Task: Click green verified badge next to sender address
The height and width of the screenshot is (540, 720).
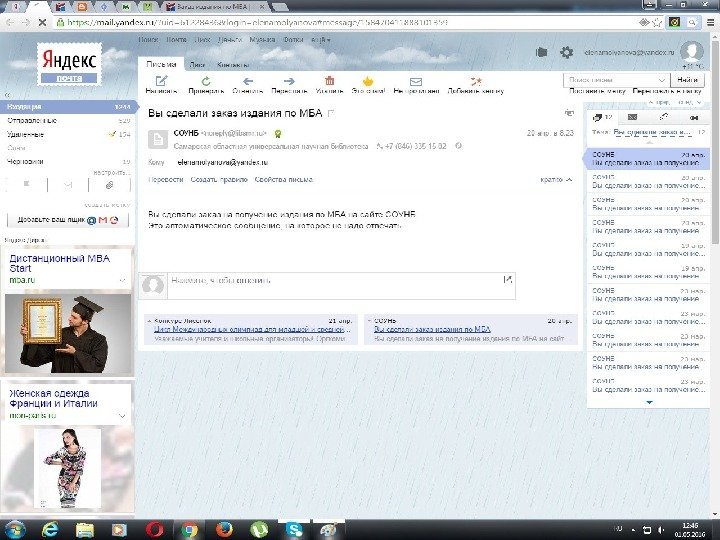Action: tap(277, 134)
